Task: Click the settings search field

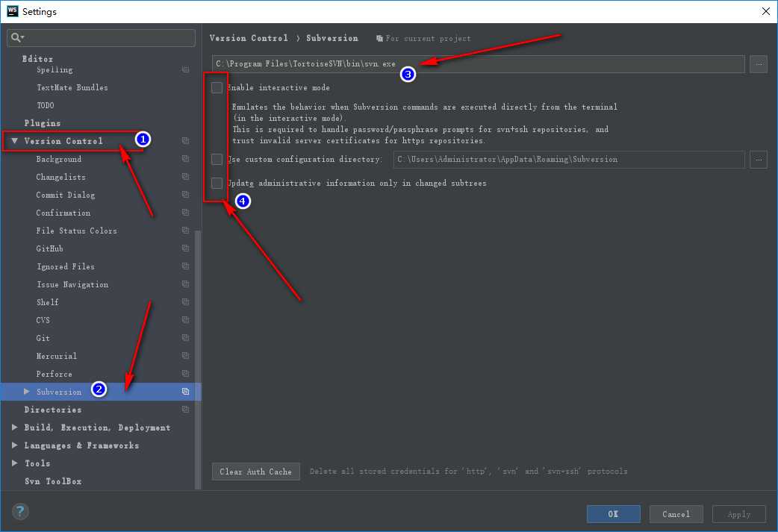Action: (x=102, y=38)
